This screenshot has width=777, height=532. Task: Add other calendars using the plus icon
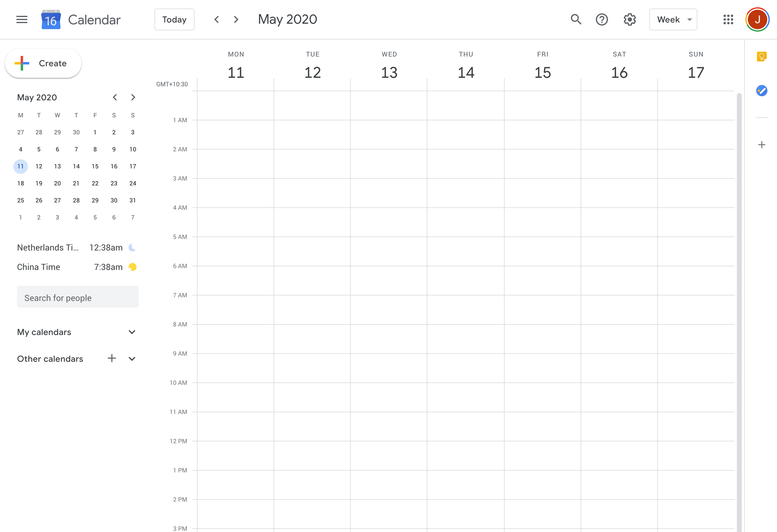[x=112, y=358]
